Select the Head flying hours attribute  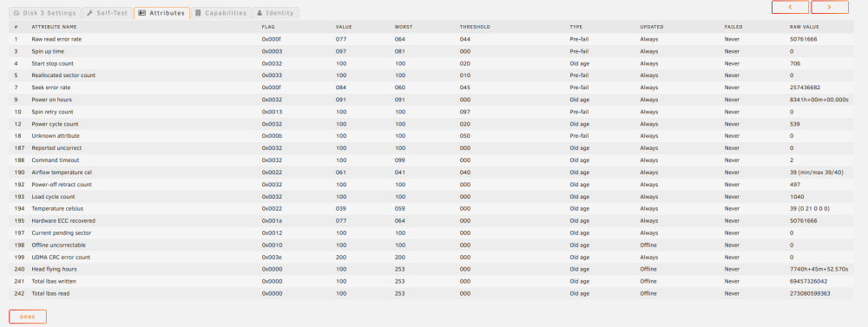(x=54, y=269)
